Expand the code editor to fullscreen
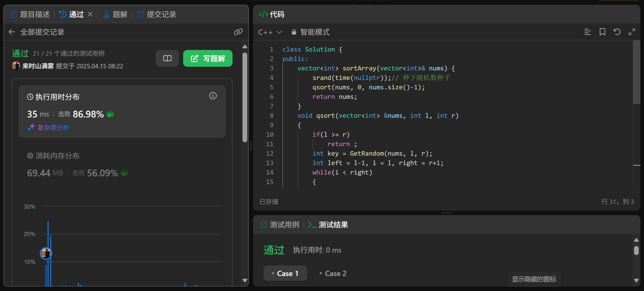Image resolution: width=644 pixels, height=291 pixels. point(632,32)
